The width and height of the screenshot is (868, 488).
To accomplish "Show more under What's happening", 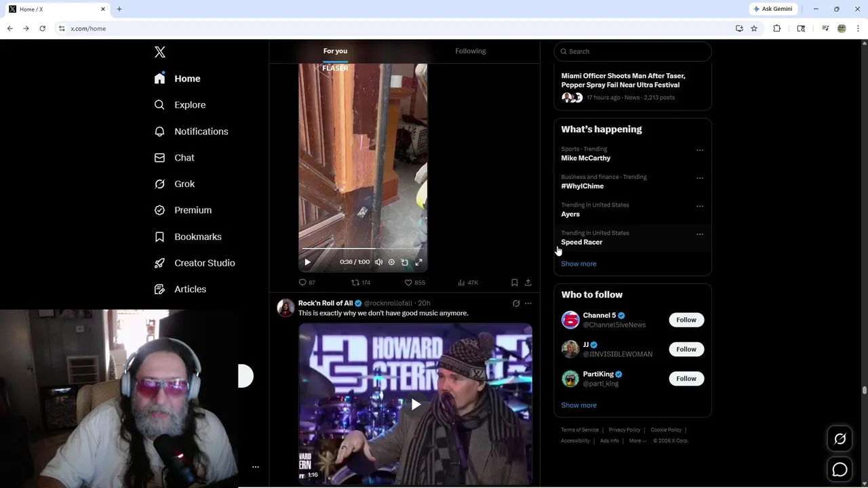I will tap(578, 264).
